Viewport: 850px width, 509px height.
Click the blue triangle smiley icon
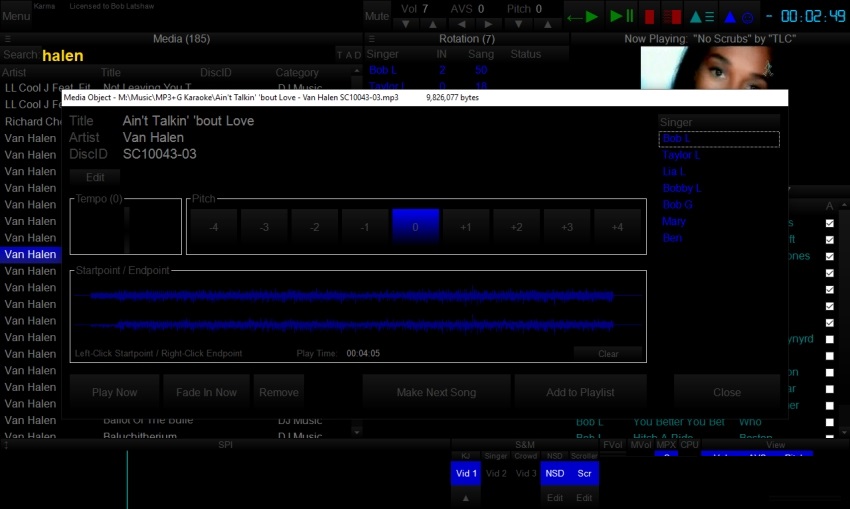738,16
